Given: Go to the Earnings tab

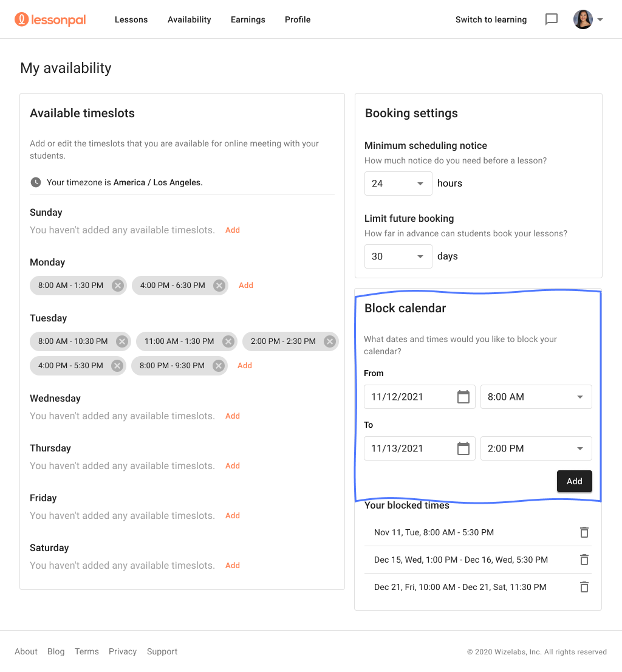Looking at the screenshot, I should (x=248, y=19).
